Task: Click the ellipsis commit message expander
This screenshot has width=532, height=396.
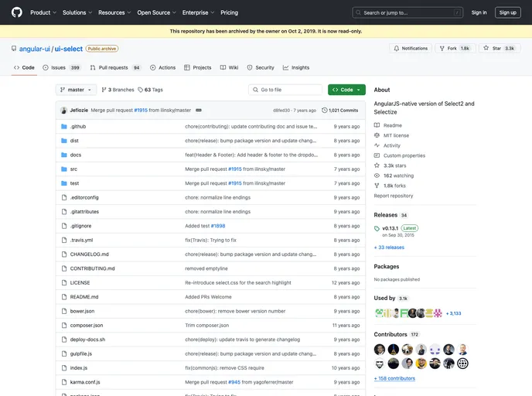Action: pos(199,111)
